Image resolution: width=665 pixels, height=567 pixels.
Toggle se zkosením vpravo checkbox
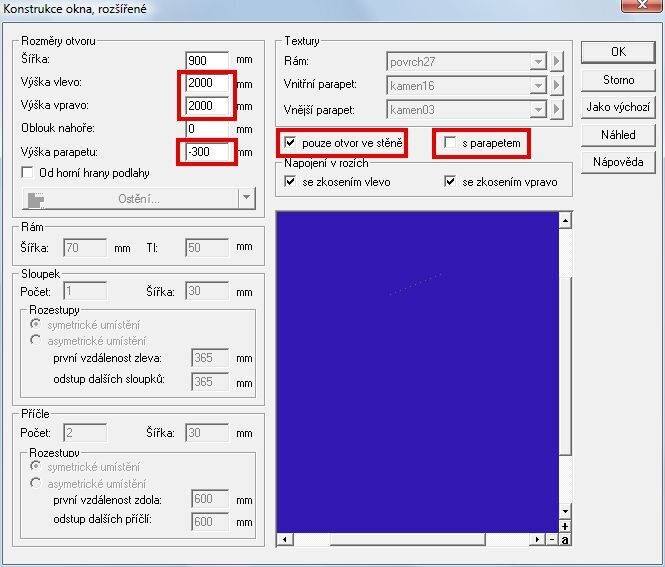click(450, 182)
